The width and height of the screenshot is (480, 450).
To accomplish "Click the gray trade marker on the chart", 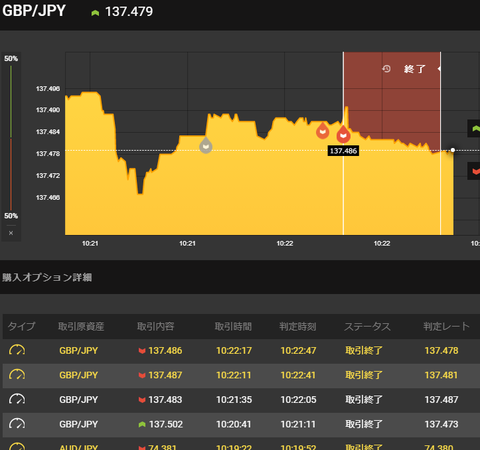I will [x=206, y=146].
